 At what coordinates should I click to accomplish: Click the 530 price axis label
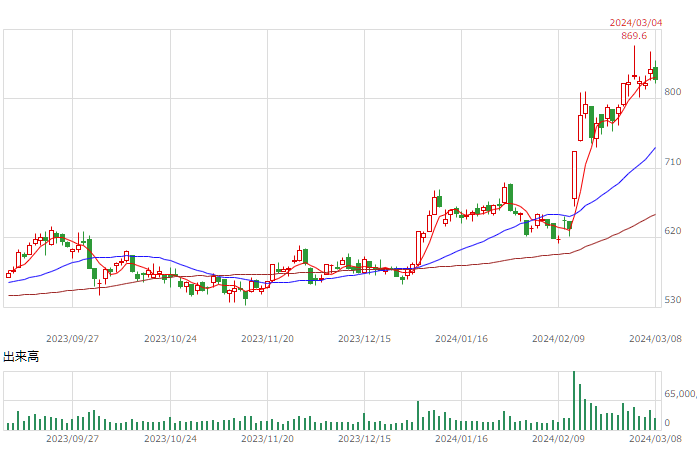[x=673, y=300]
